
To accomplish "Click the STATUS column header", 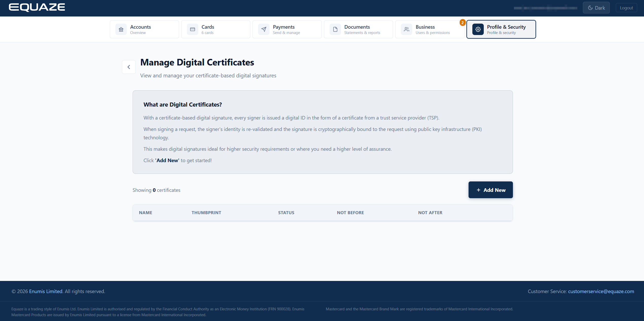I will click(286, 213).
